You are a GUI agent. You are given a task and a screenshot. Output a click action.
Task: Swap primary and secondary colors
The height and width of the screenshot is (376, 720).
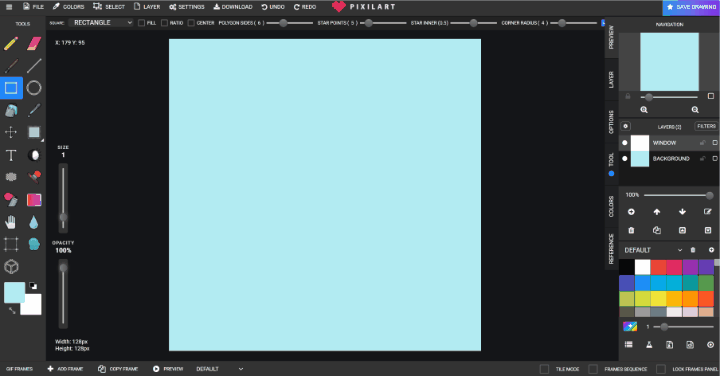click(x=12, y=311)
